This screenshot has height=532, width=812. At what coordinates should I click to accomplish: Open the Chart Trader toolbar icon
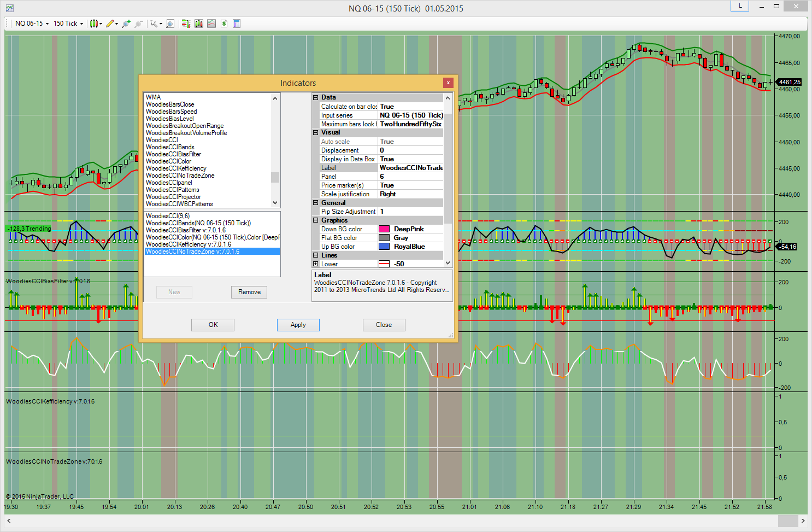coord(186,24)
